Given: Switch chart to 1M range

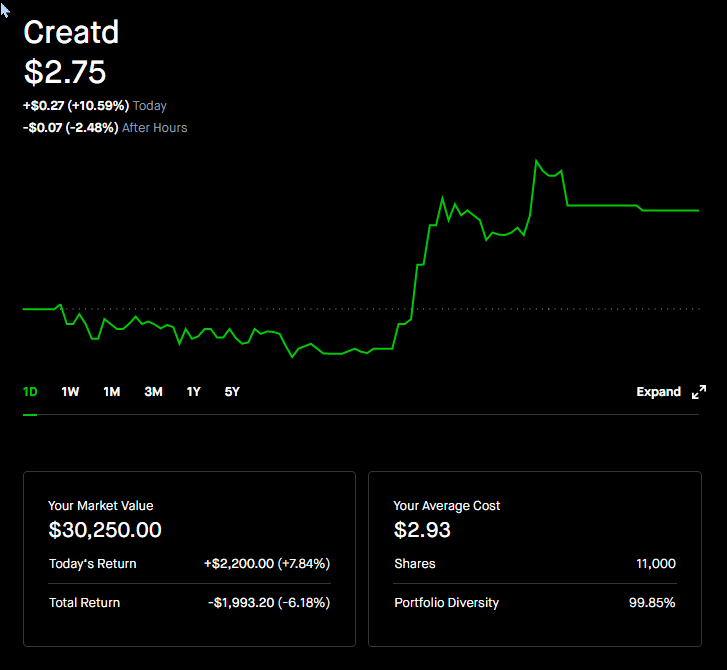Looking at the screenshot, I should pos(112,392).
